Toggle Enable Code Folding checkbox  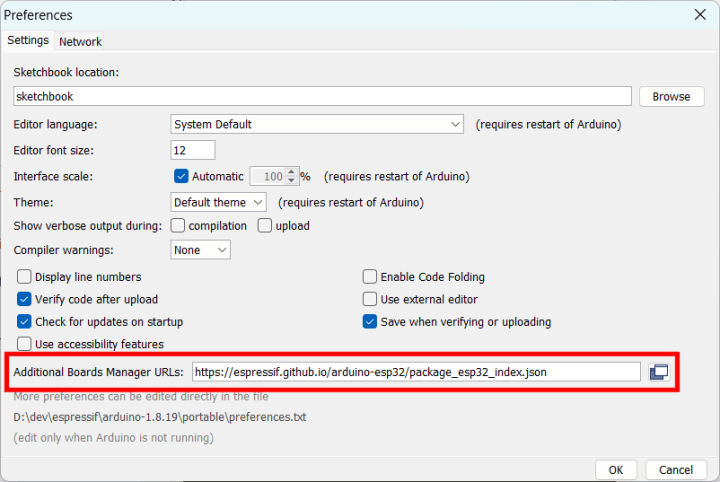pos(370,277)
